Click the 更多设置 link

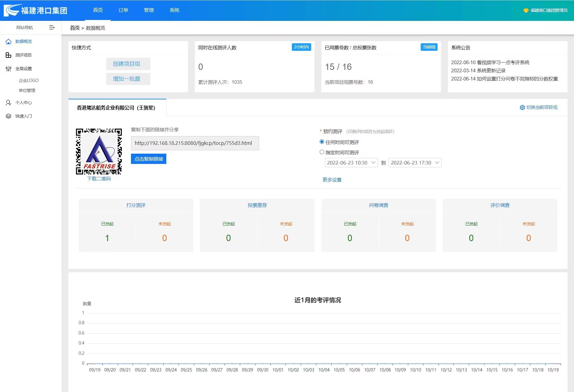(x=332, y=180)
